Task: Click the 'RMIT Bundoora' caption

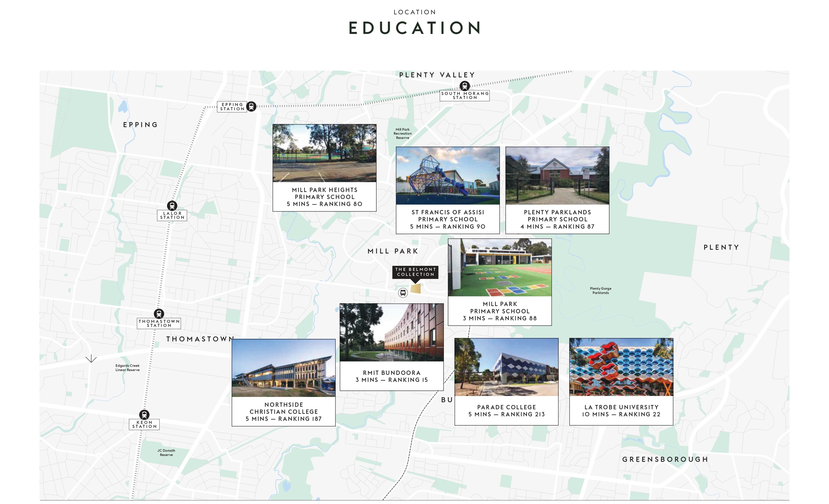Action: pos(392,373)
